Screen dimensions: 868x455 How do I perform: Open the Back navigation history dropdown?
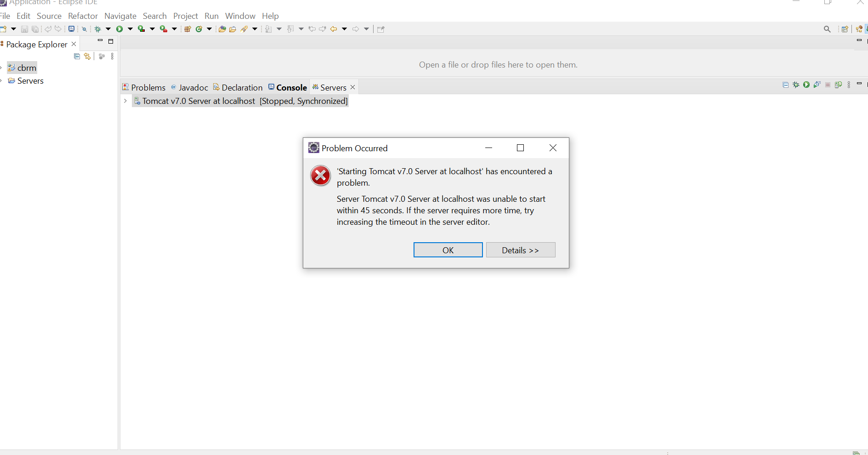point(344,29)
